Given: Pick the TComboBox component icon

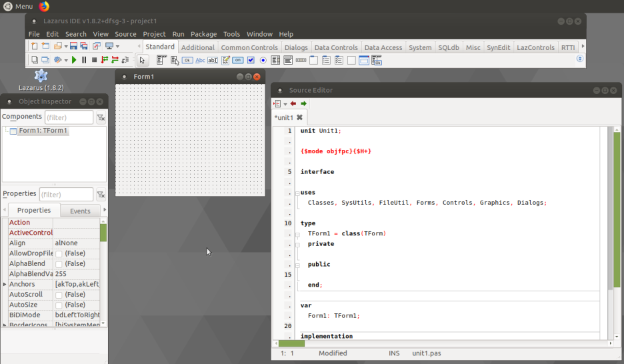Looking at the screenshot, I should coord(288,61).
